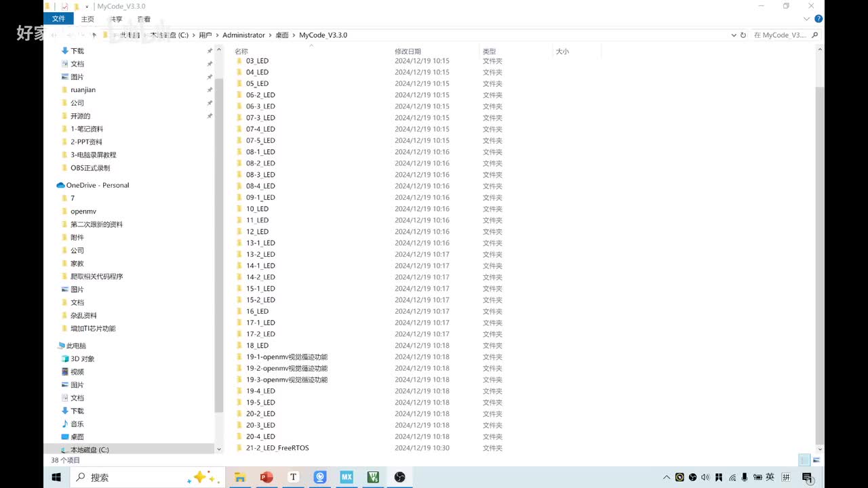Select 开源的 folder in quick access
This screenshot has width=868, height=488.
[80, 116]
